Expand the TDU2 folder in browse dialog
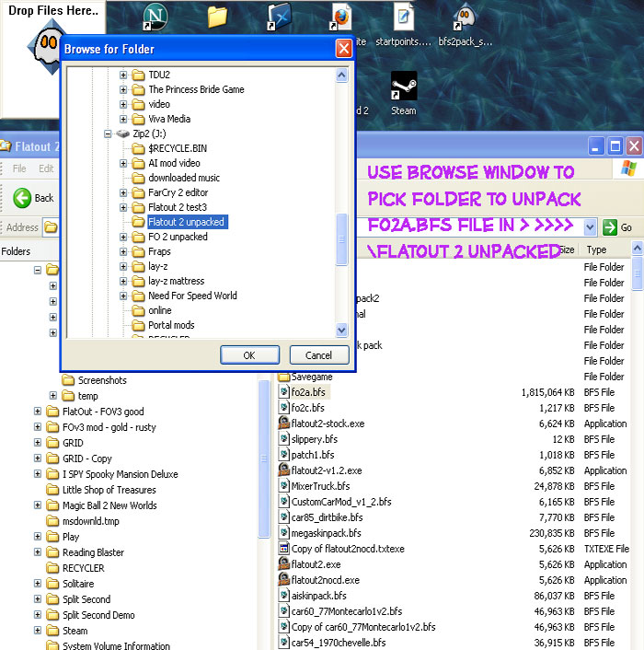This screenshot has height=650, width=644. coord(123,75)
